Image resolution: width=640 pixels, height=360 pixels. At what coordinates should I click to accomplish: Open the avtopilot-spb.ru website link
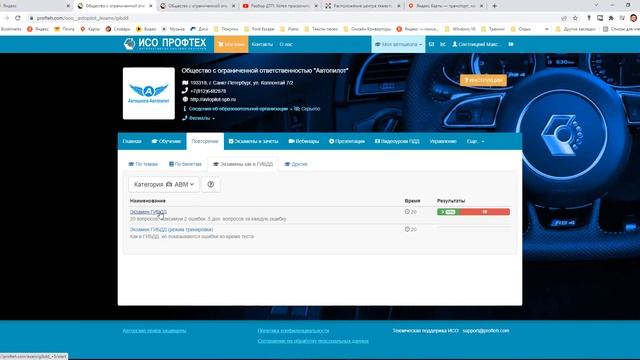point(213,99)
